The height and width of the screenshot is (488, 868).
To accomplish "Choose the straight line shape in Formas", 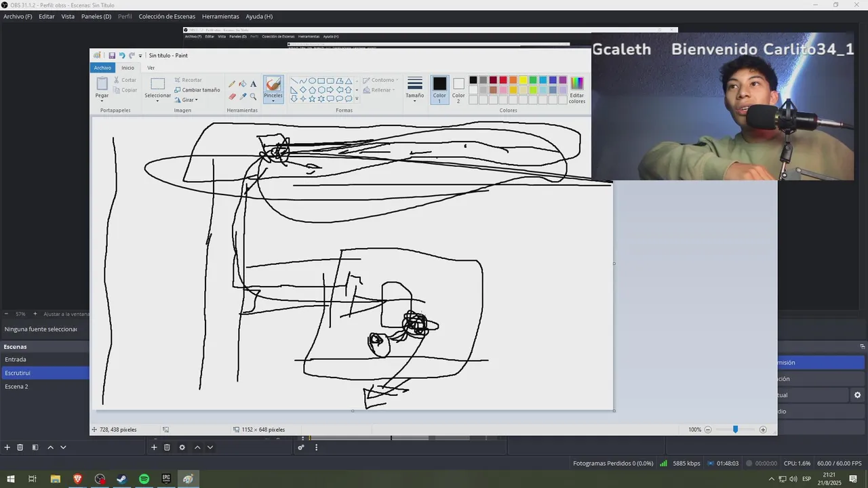I will [294, 81].
